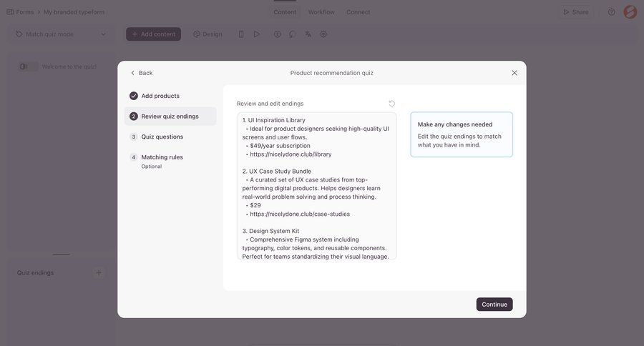Click the 'https://nicelydone.club/library' text

[x=291, y=154]
